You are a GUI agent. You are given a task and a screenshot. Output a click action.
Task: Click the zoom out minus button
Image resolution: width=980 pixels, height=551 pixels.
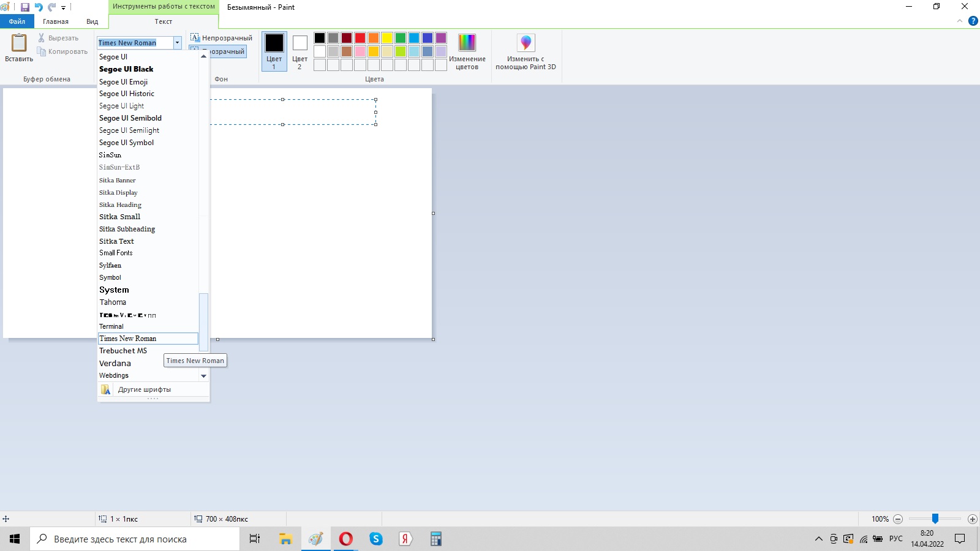898,519
